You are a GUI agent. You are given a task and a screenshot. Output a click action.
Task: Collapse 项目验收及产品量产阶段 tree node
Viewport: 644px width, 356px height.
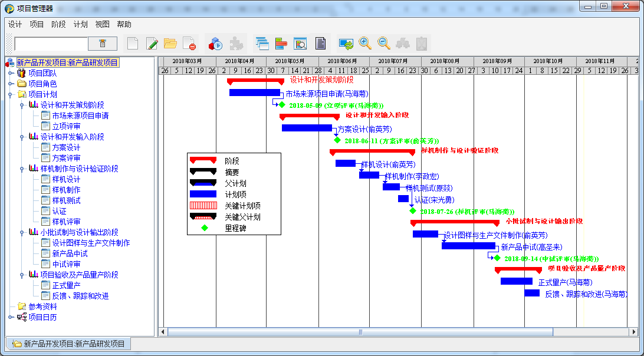(x=22, y=275)
